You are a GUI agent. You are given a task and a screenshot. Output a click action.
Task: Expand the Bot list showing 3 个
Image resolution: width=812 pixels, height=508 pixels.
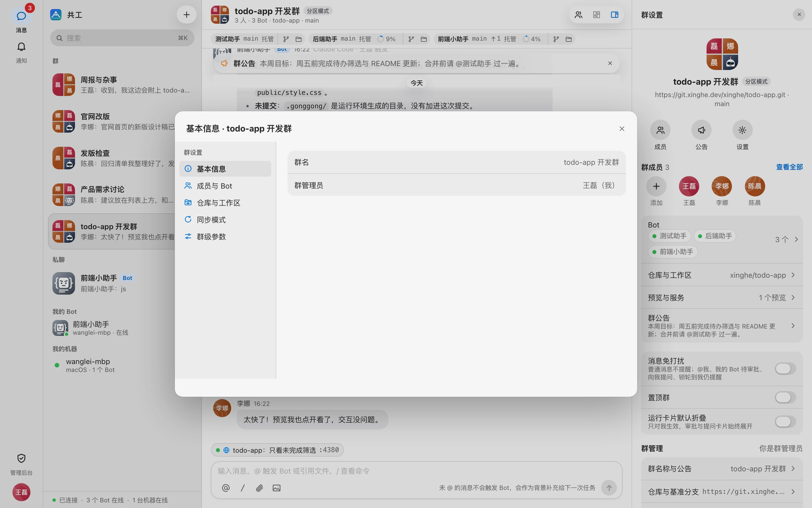[x=721, y=239]
